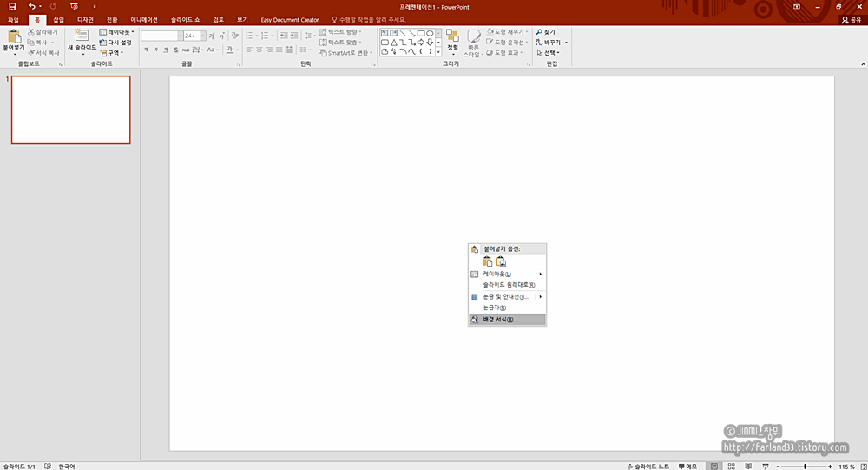
Task: Click Find (찾기) magnifier button
Action: coord(545,32)
